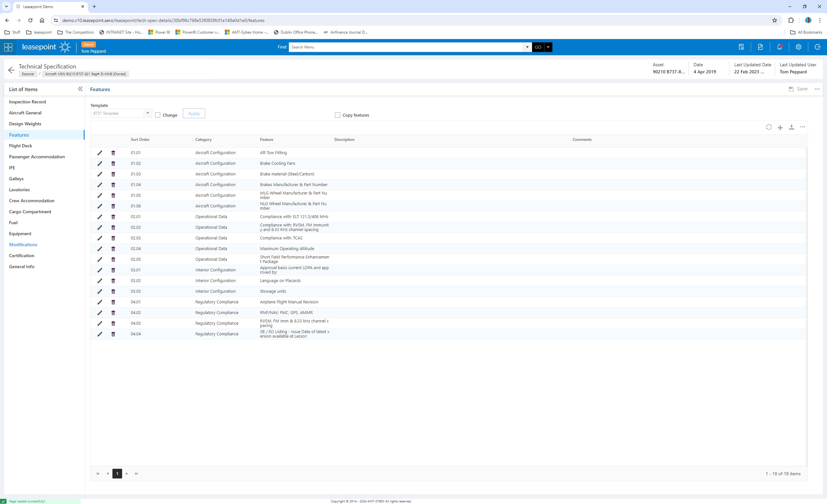Image resolution: width=827 pixels, height=504 pixels.
Task: Delete the Brake Cooling Fans row
Action: point(113,163)
